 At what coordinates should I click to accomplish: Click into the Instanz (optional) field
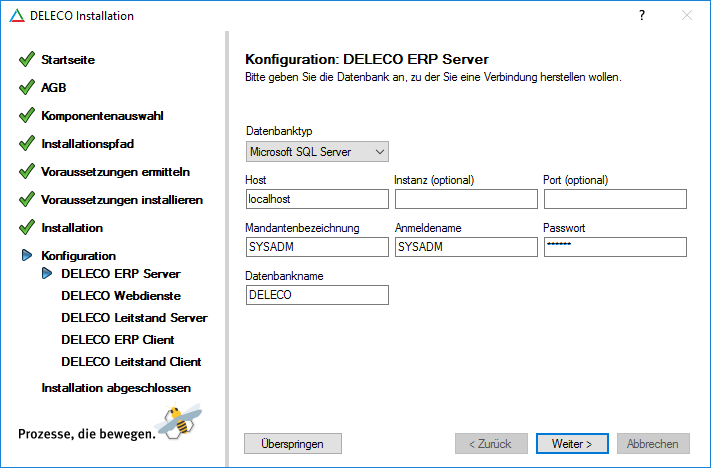point(466,199)
